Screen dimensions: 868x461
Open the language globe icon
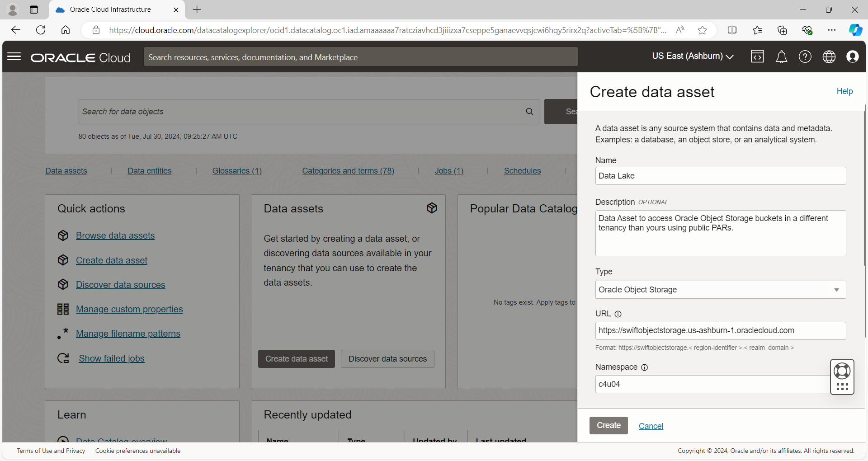[829, 56]
